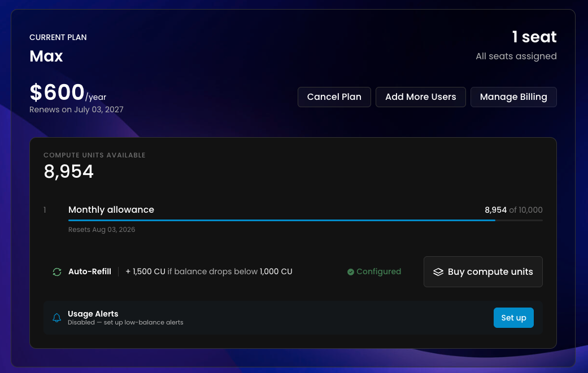
Task: Select the Auto-Refill label
Action: 90,271
